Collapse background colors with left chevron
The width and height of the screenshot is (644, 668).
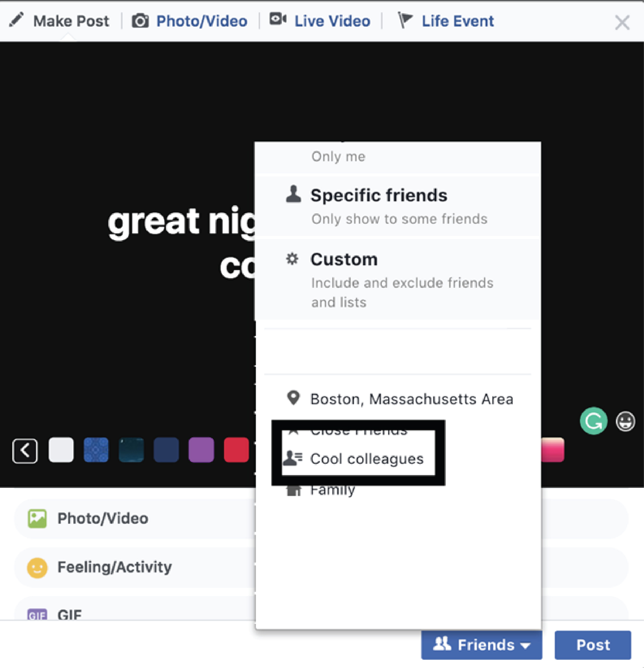(x=25, y=451)
